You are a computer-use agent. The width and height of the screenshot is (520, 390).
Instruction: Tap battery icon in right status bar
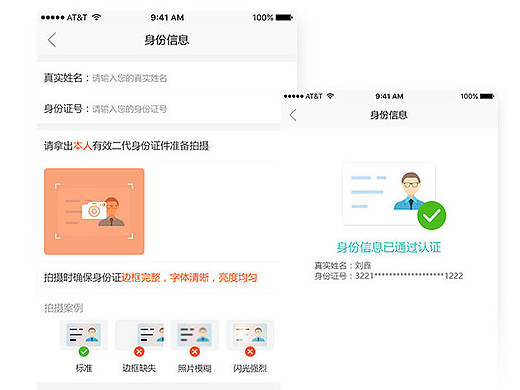coord(487,96)
